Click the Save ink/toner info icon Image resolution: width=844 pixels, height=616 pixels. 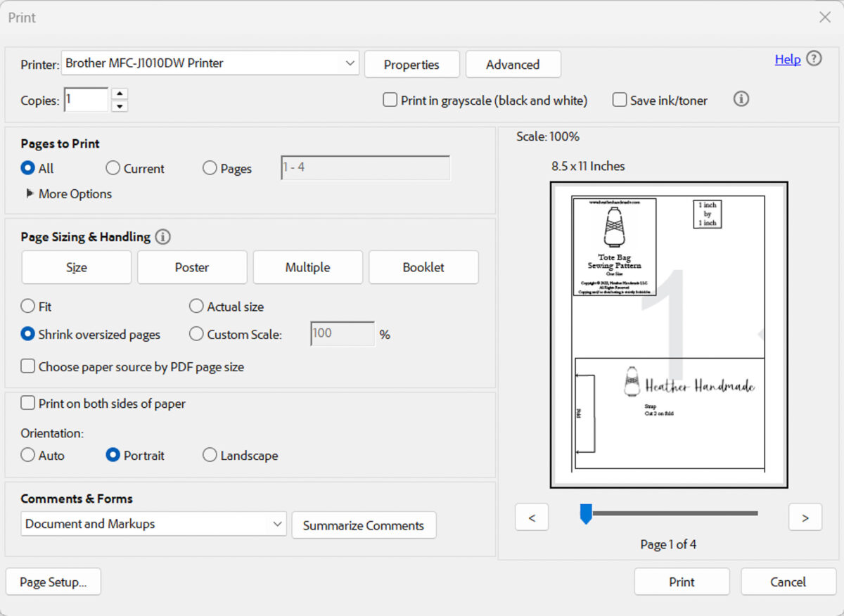point(741,99)
